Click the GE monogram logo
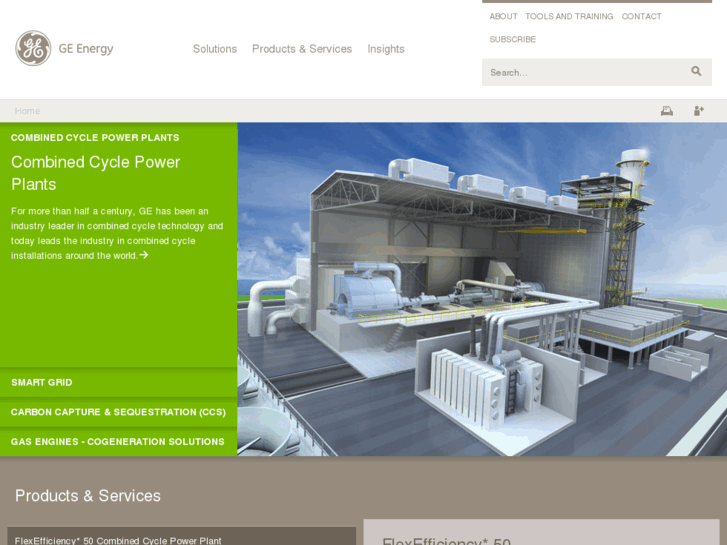The height and width of the screenshot is (545, 727). 33,48
